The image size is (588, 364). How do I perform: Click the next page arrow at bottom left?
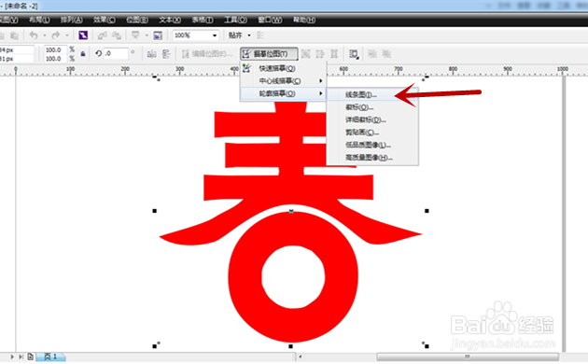(x=12, y=357)
